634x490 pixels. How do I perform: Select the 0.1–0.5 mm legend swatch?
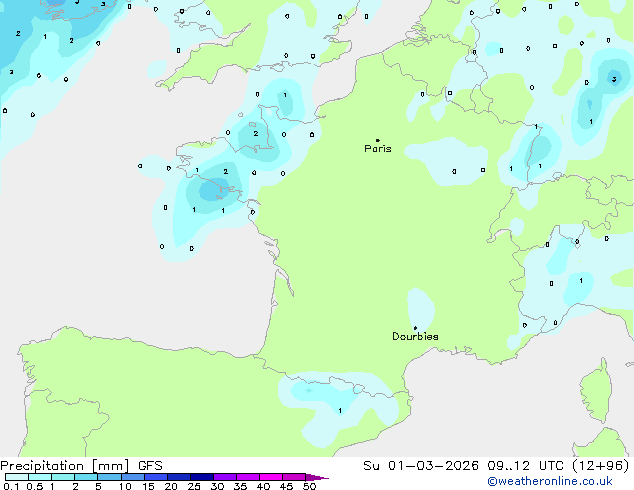tap(17, 477)
